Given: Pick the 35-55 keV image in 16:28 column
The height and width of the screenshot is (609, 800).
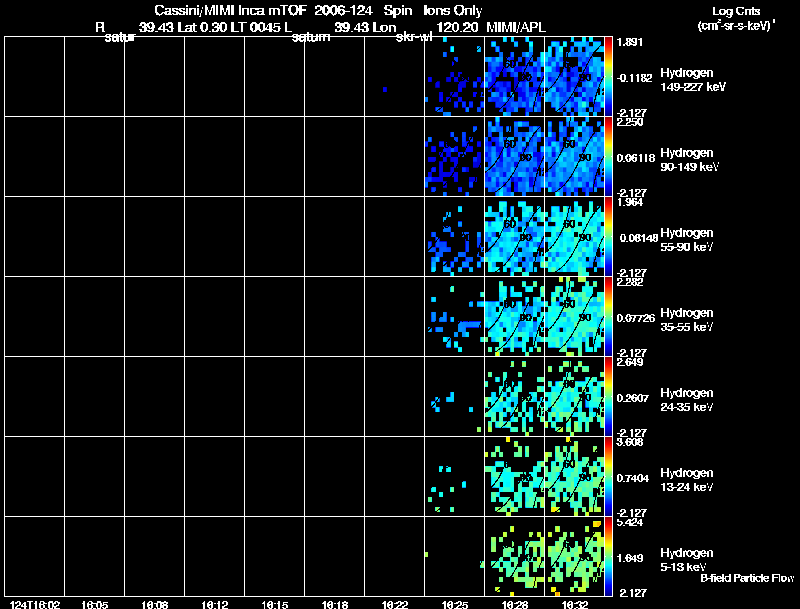Looking at the screenshot, I should pyautogui.click(x=514, y=317).
